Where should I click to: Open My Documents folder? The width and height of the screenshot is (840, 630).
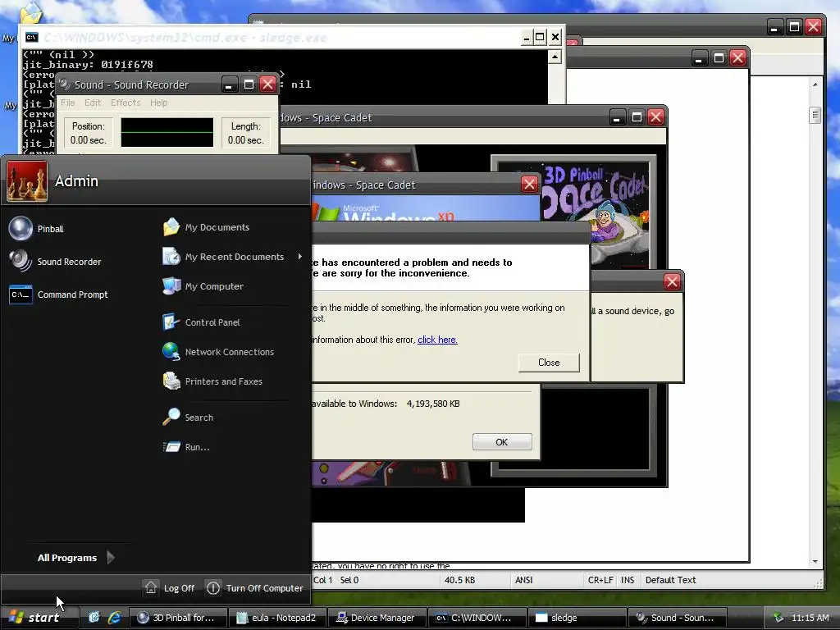(206, 227)
